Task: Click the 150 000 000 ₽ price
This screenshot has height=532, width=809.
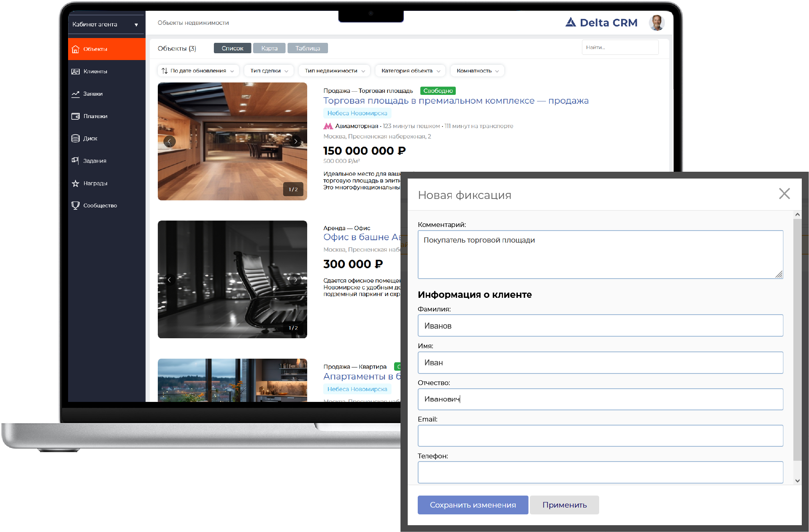Action: click(x=364, y=151)
